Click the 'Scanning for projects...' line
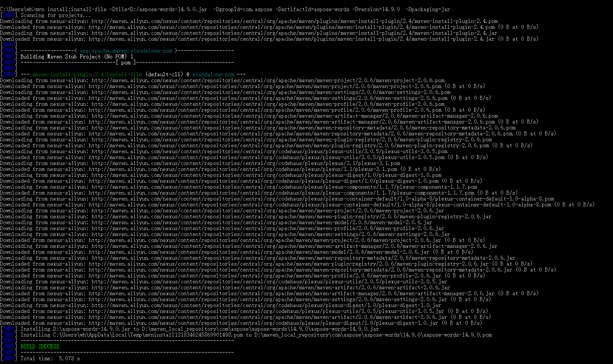This screenshot has width=613, height=364. pos(56,15)
